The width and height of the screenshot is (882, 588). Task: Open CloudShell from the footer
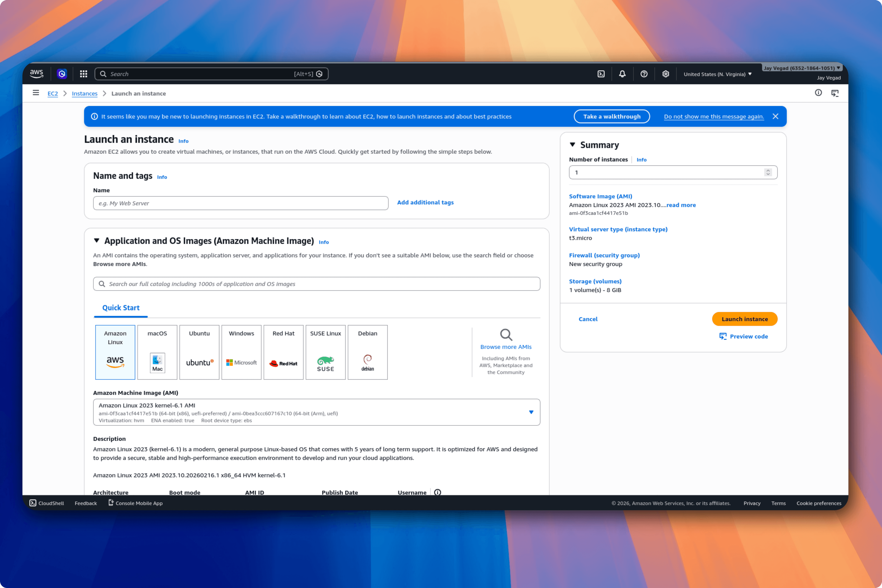click(47, 503)
